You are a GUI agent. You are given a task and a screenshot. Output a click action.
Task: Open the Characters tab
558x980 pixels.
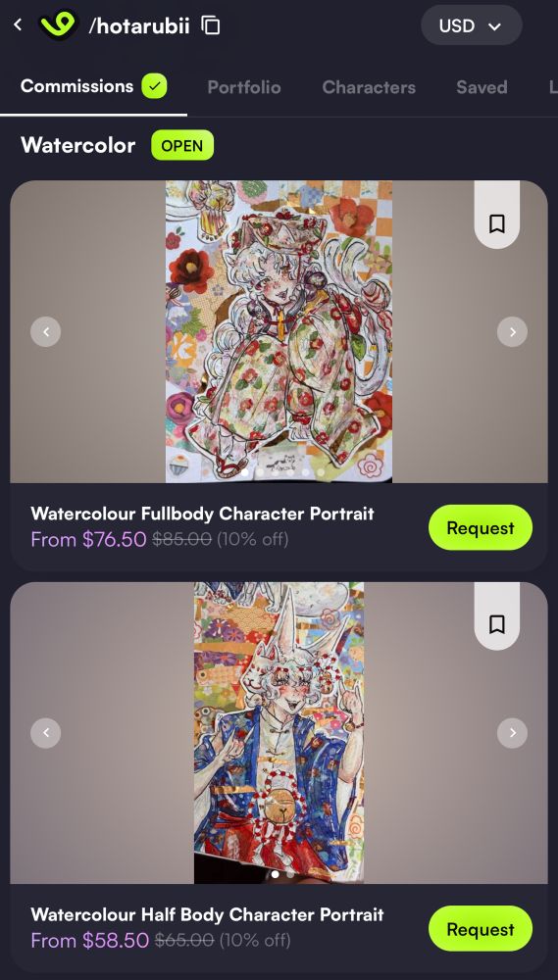click(x=369, y=87)
